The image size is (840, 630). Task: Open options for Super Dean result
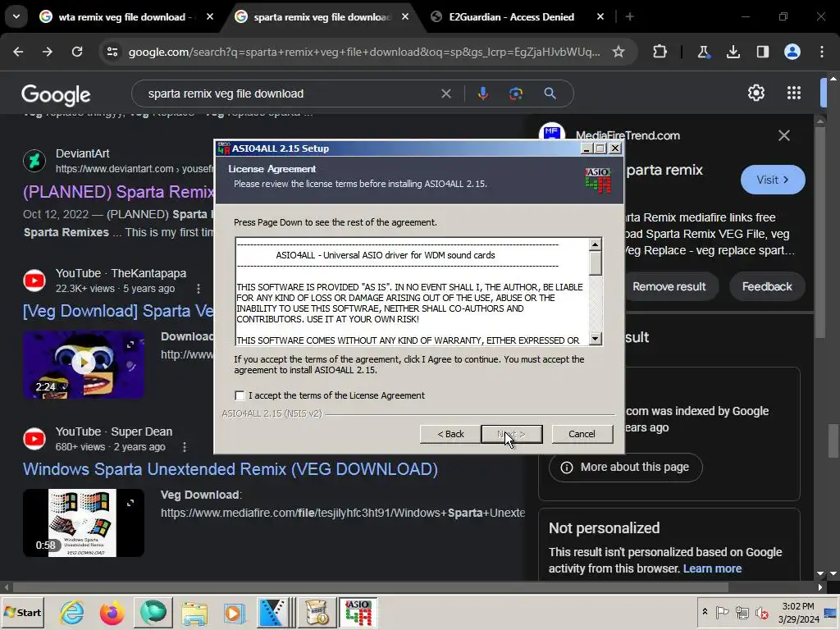coord(185,447)
